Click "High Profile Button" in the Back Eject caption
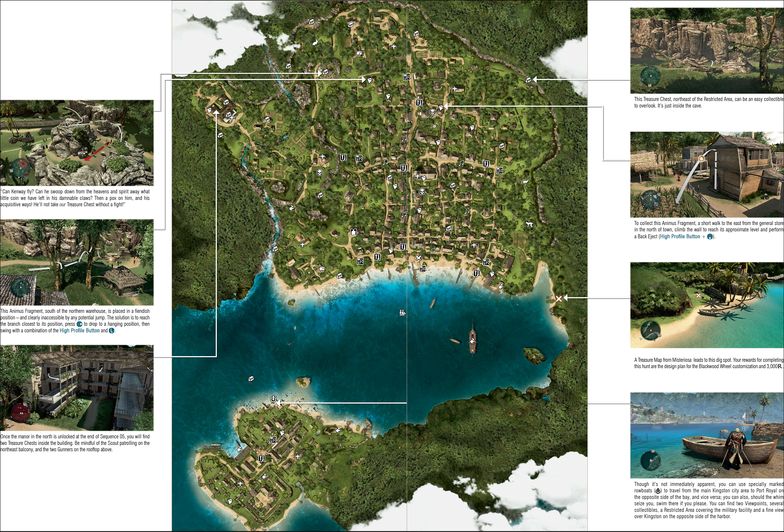The width and height of the screenshot is (784, 532). [680, 236]
